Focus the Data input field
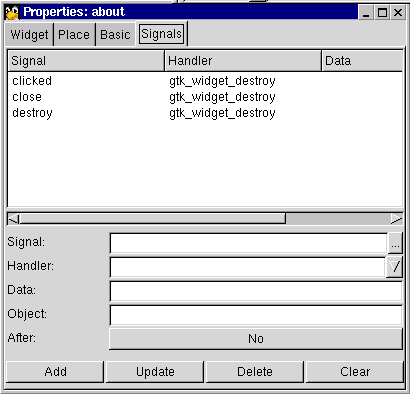Screen dimensions: 410x394 pos(256,291)
